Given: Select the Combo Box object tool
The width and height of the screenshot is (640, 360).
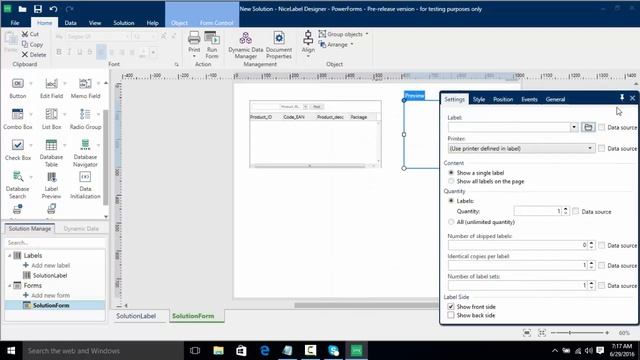Looking at the screenshot, I should 18,119.
